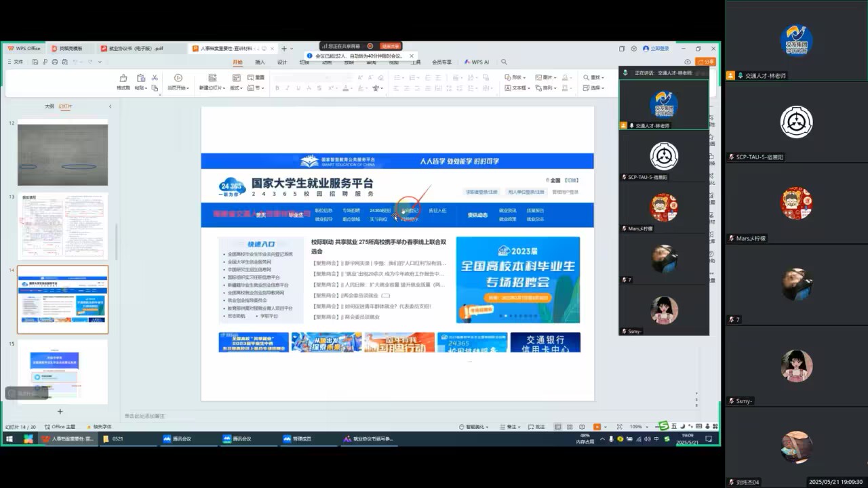Switch to normal view in status bar
Viewport: 868px width, 488px height.
click(557, 427)
